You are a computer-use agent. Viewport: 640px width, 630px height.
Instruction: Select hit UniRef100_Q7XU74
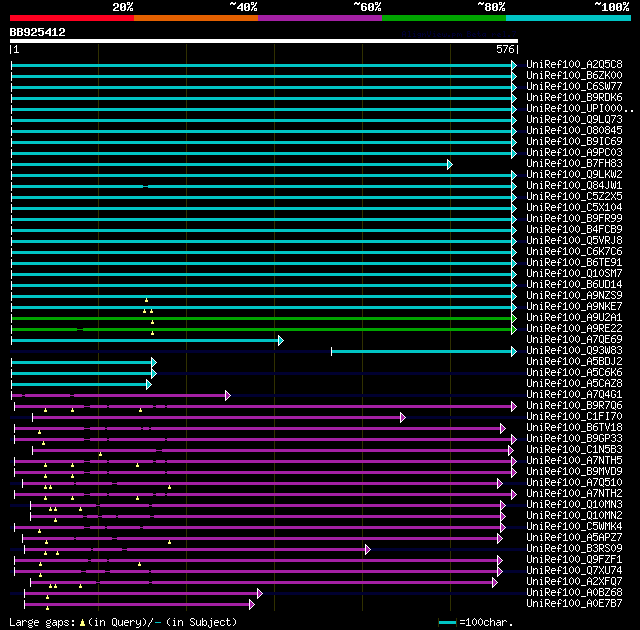574,571
